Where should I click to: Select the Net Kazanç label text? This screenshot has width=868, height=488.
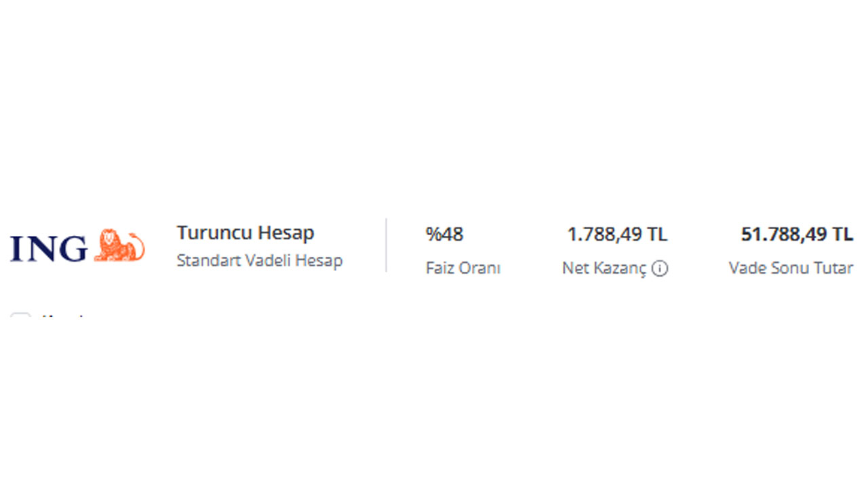(x=605, y=268)
